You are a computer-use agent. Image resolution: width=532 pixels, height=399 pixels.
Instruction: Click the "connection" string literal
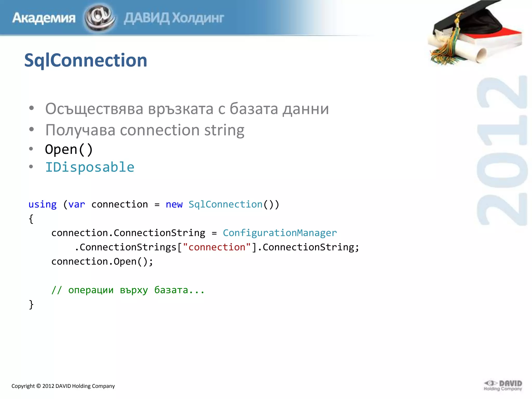(217, 247)
